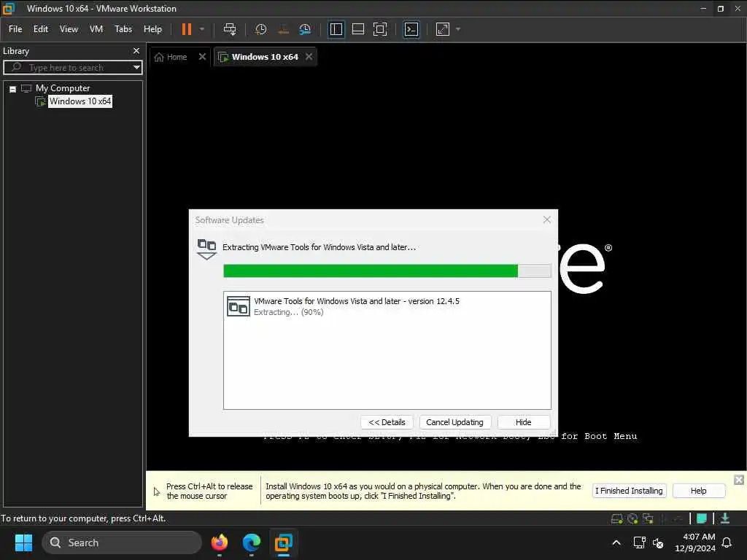
Task: Click the Hide button
Action: (523, 422)
